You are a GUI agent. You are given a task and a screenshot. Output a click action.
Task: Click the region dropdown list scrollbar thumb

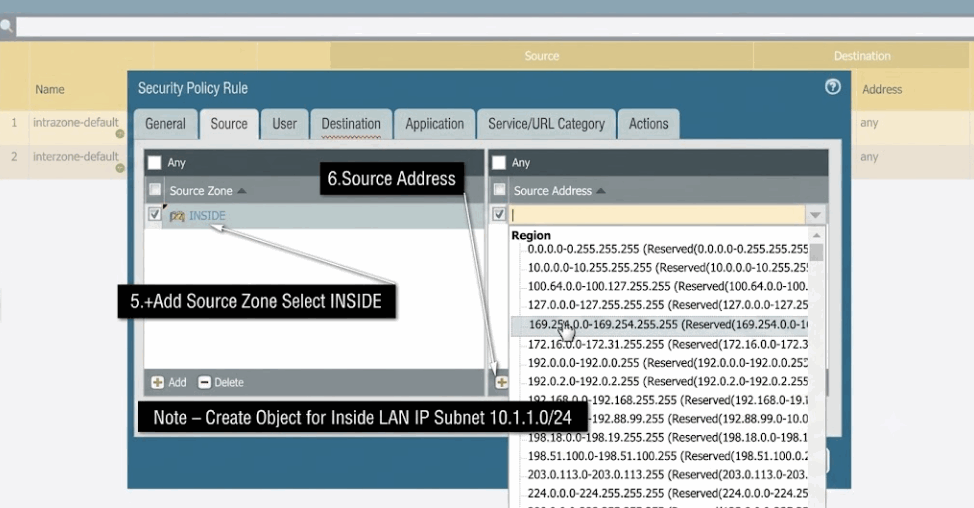click(817, 253)
